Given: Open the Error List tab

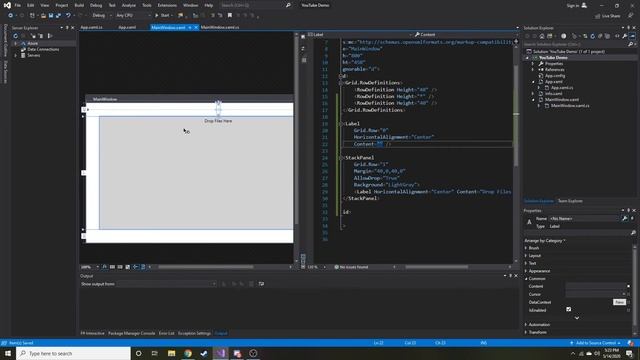Looking at the screenshot, I should [167, 333].
